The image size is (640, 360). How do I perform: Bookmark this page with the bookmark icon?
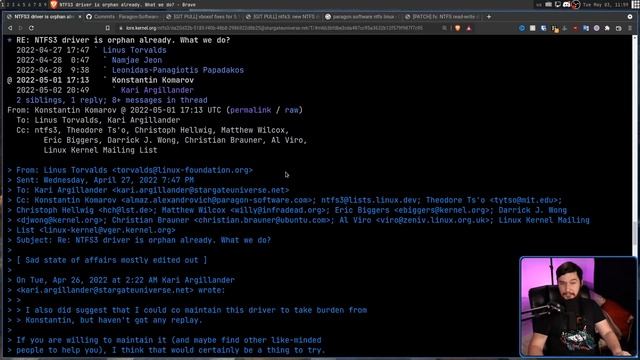point(108,28)
